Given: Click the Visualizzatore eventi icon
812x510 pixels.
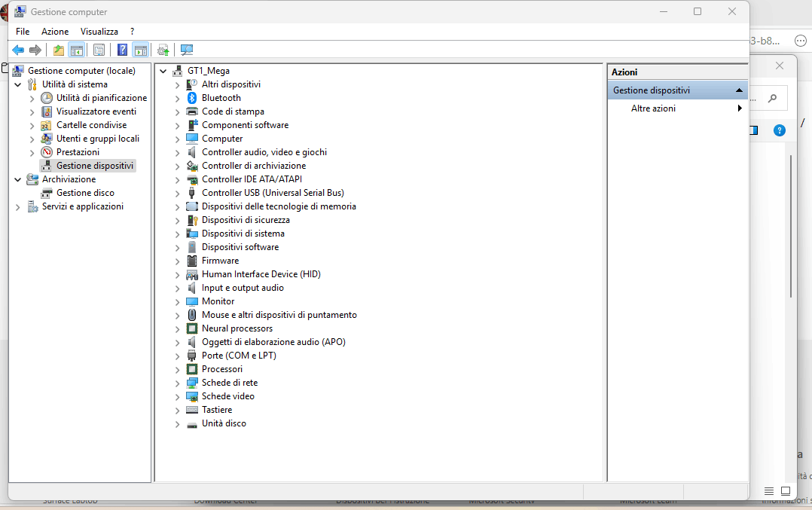Looking at the screenshot, I should tap(47, 111).
